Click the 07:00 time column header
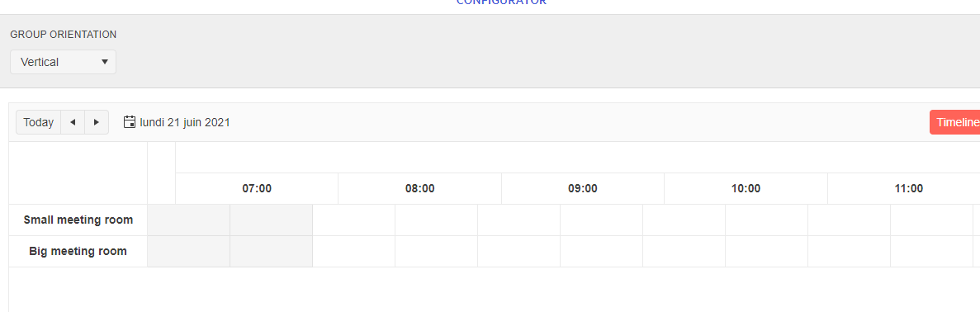 [x=257, y=189]
